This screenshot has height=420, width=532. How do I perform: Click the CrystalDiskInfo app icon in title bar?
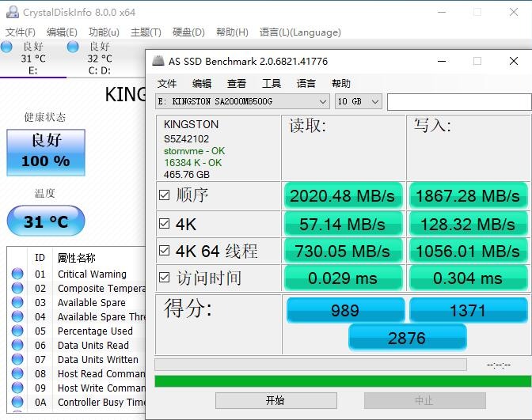(12, 12)
